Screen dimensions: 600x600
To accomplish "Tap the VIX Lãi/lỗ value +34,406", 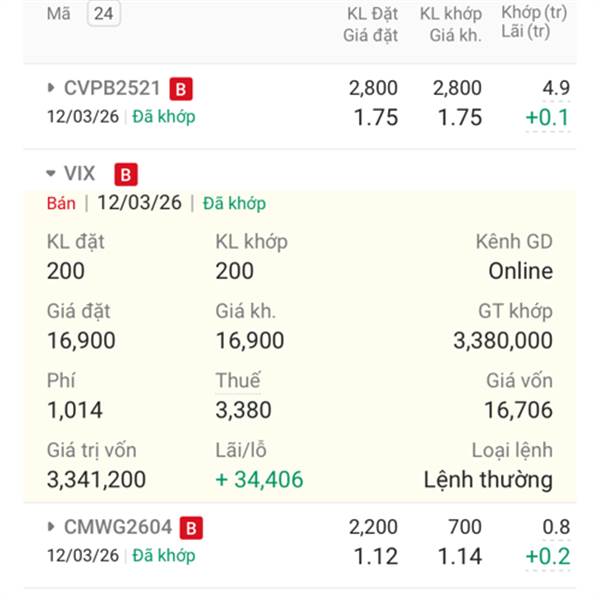I will (x=259, y=479).
